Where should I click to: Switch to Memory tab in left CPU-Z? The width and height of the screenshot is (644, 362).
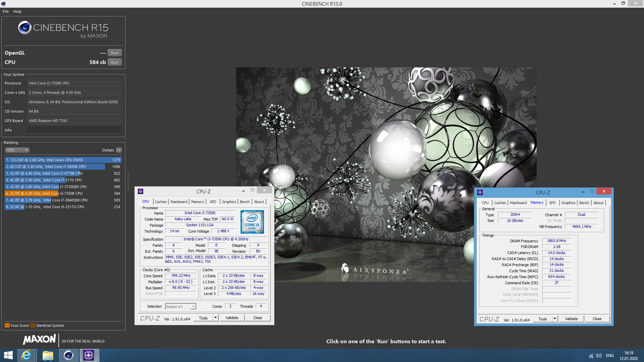tap(198, 202)
